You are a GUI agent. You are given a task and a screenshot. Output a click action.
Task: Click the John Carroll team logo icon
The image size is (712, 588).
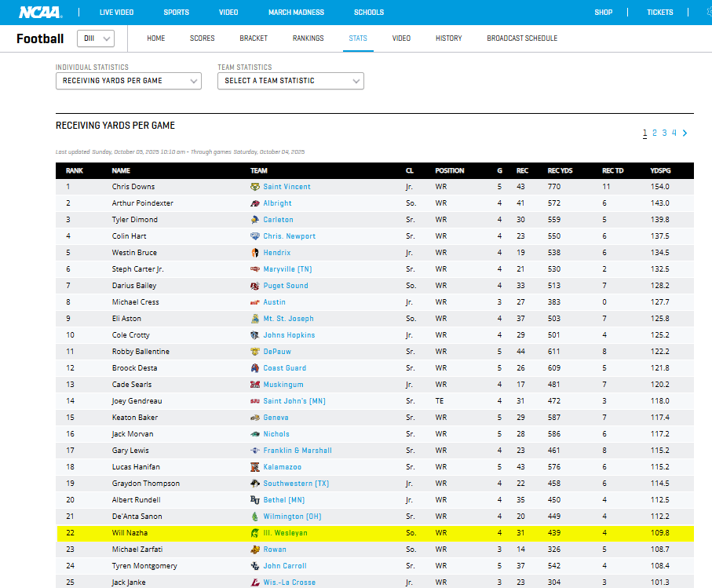(255, 566)
